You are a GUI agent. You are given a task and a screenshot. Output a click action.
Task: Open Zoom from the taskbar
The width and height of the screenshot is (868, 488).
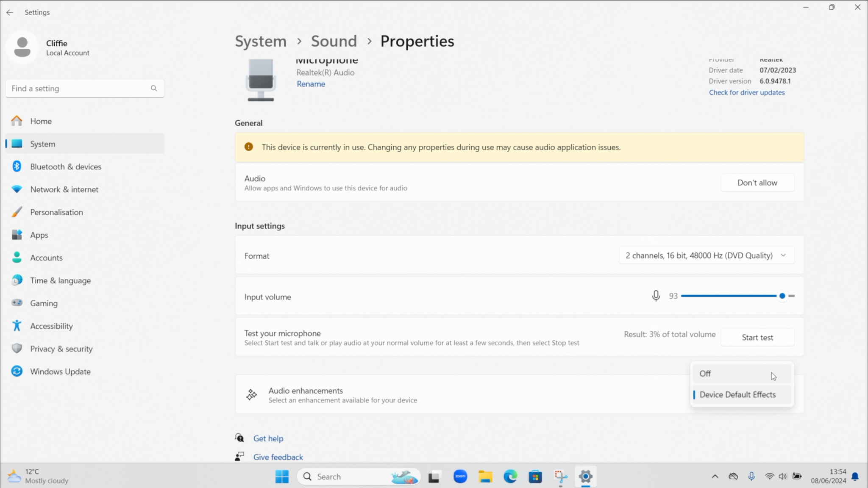tap(460, 476)
